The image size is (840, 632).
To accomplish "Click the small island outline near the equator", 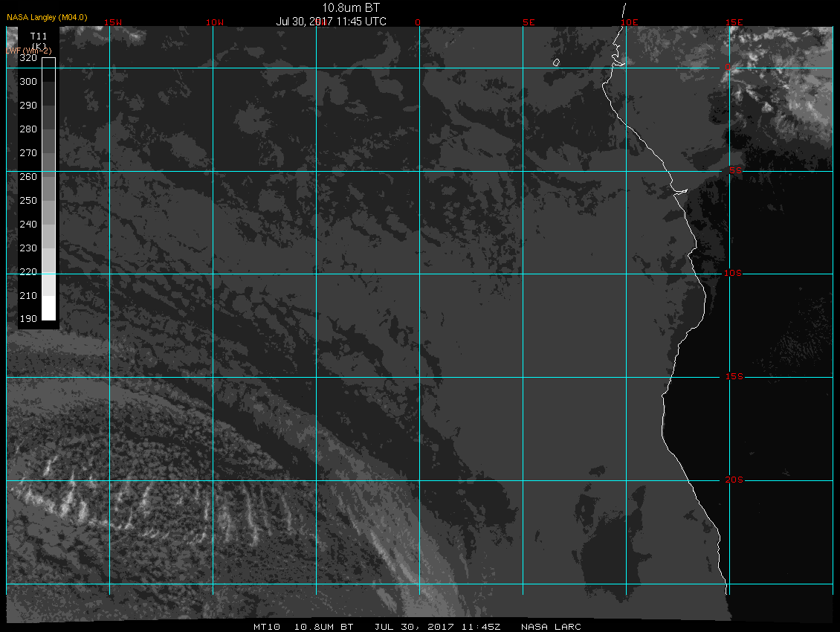I will [556, 62].
